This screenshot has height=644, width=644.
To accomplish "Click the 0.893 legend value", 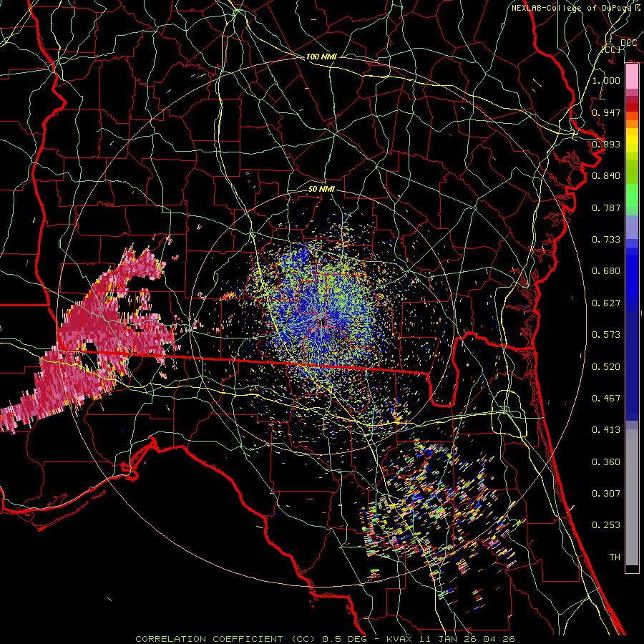I will coord(606,144).
